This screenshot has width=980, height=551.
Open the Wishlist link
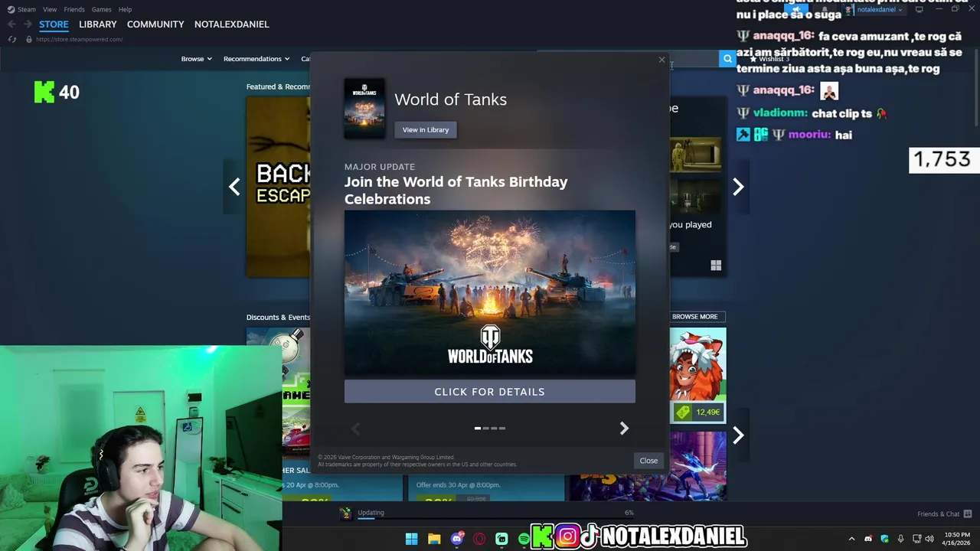(x=769, y=59)
